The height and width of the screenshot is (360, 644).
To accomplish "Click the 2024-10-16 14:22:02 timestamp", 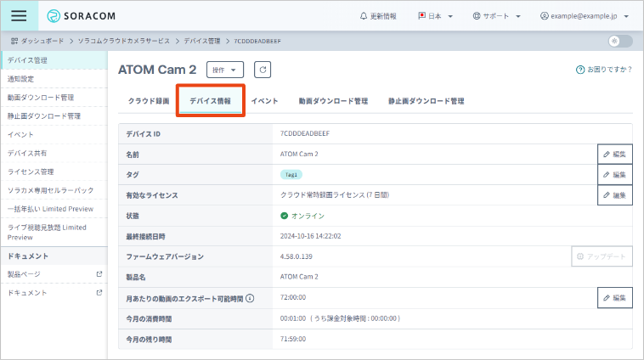I will coord(310,236).
